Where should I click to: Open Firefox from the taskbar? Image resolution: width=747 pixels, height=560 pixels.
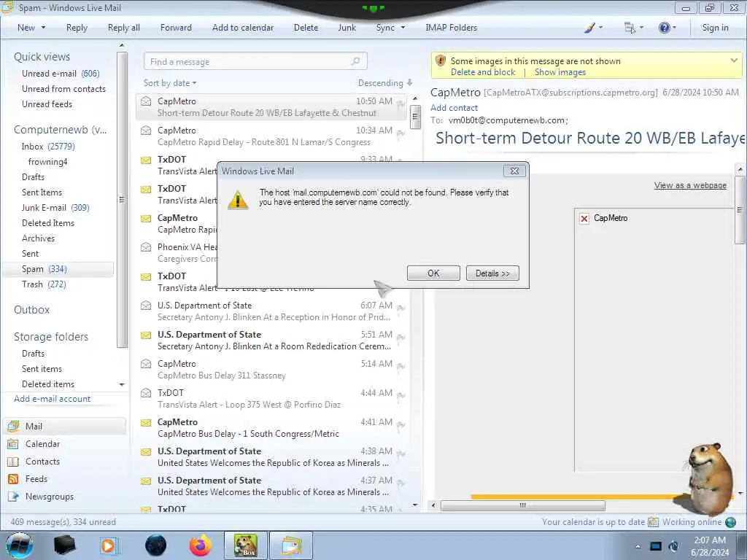coord(200,545)
